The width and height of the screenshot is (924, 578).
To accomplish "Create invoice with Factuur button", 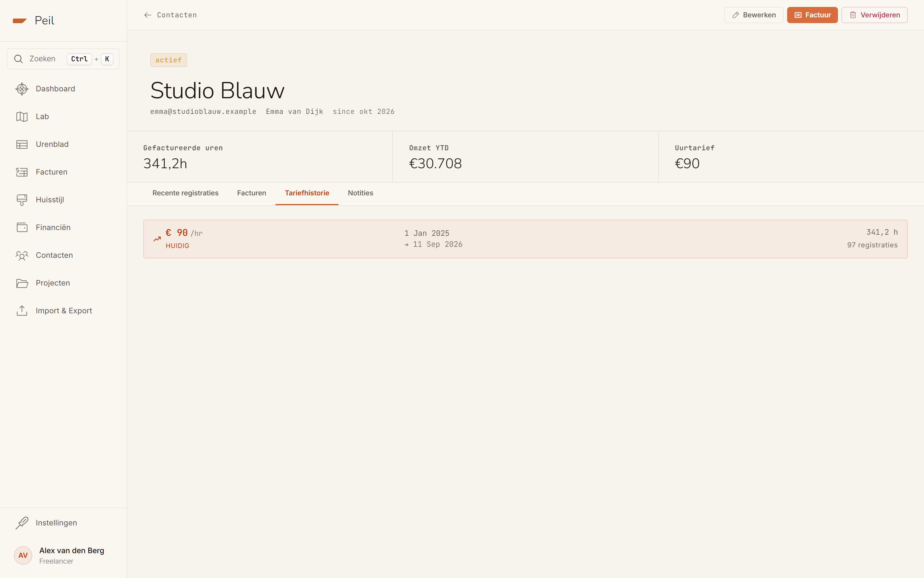I will [x=812, y=15].
